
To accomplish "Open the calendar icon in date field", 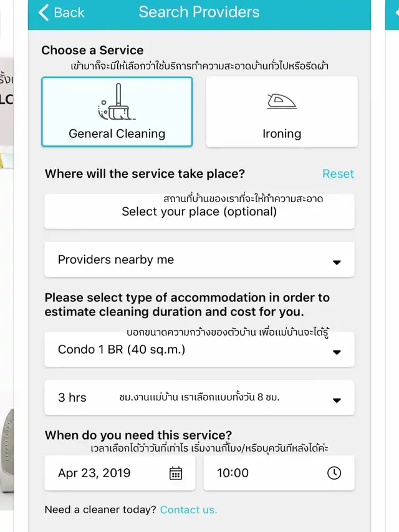I will click(x=176, y=473).
